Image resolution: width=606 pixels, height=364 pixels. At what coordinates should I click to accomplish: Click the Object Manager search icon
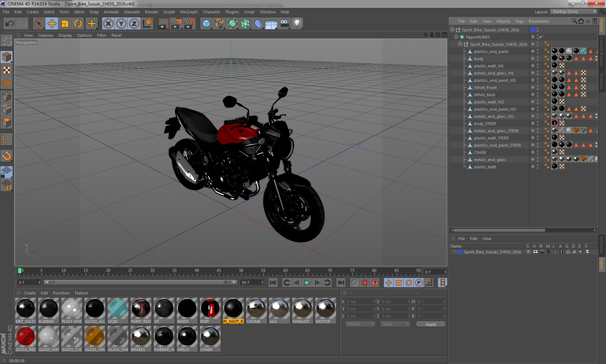pyautogui.click(x=575, y=21)
